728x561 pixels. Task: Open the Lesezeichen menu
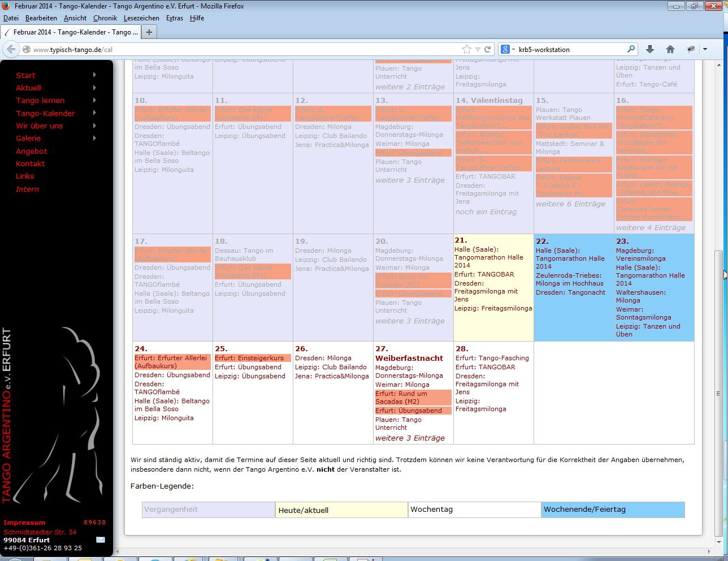141,18
